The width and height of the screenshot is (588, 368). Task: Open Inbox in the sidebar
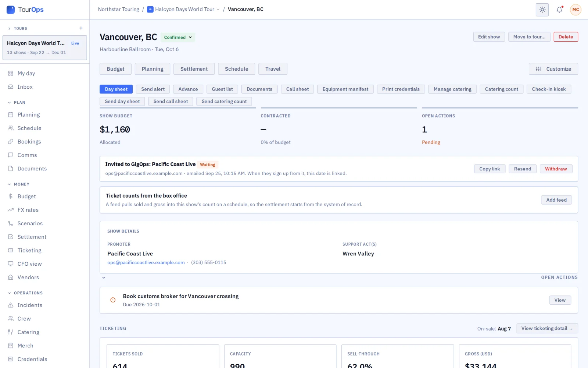click(44, 87)
